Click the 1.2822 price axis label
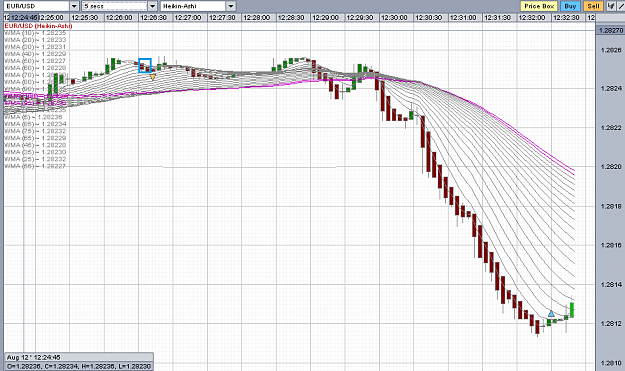The height and width of the screenshot is (371, 625). coord(611,128)
